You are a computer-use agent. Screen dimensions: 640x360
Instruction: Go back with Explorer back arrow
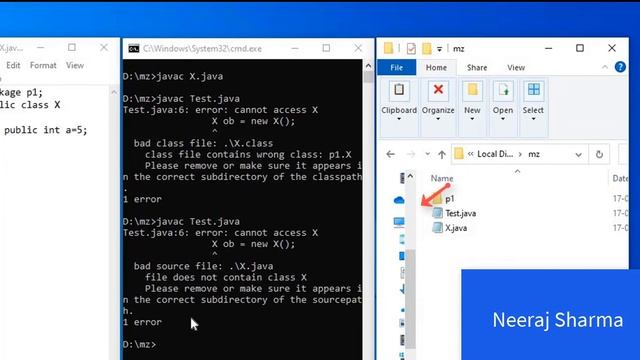point(391,154)
